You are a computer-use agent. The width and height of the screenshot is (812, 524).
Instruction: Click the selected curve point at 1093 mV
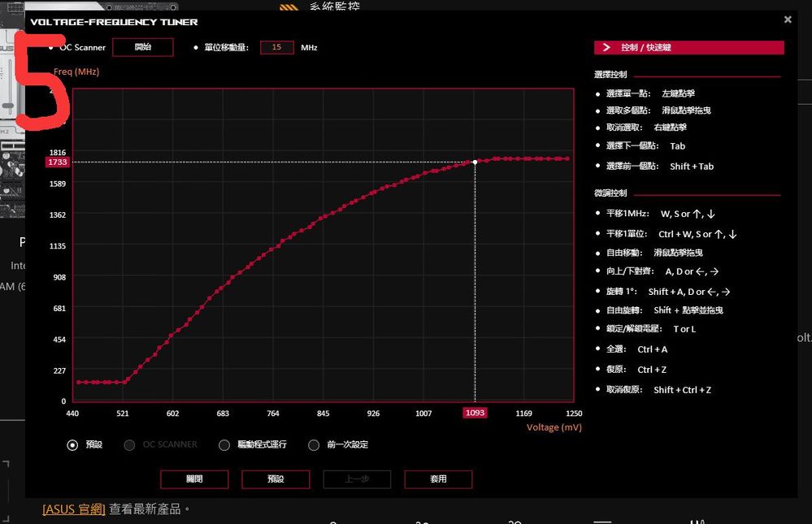point(475,162)
